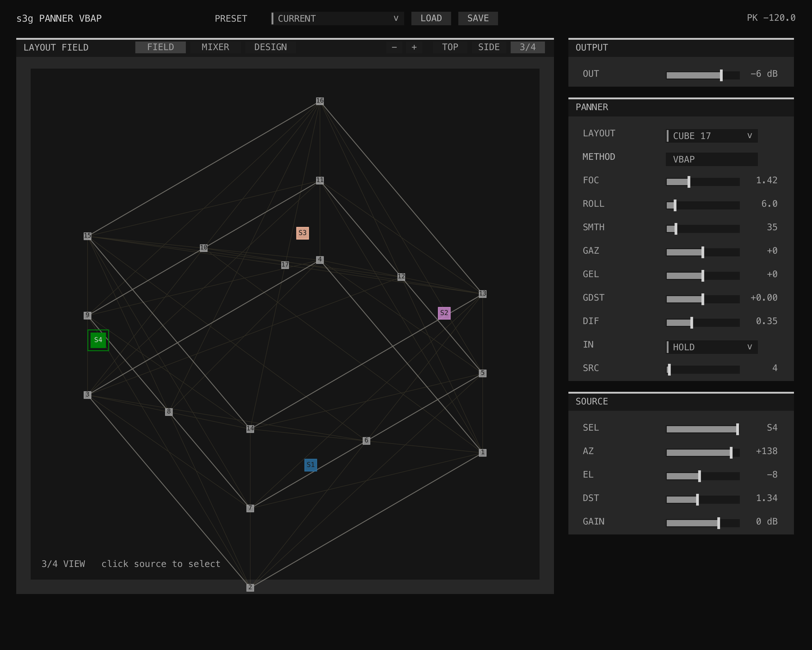
Task: Select source S3 in the layout field
Action: (x=303, y=233)
